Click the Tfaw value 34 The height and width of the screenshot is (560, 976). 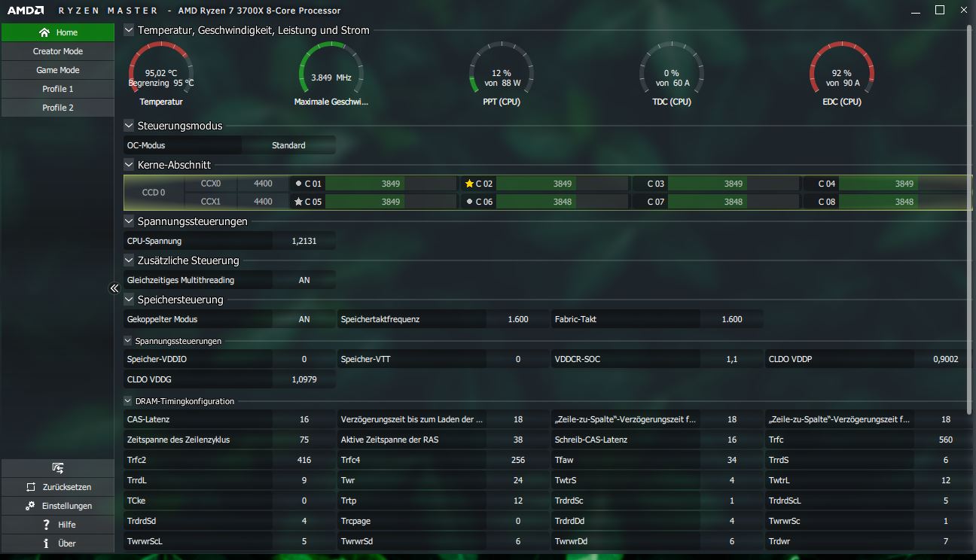pos(732,460)
